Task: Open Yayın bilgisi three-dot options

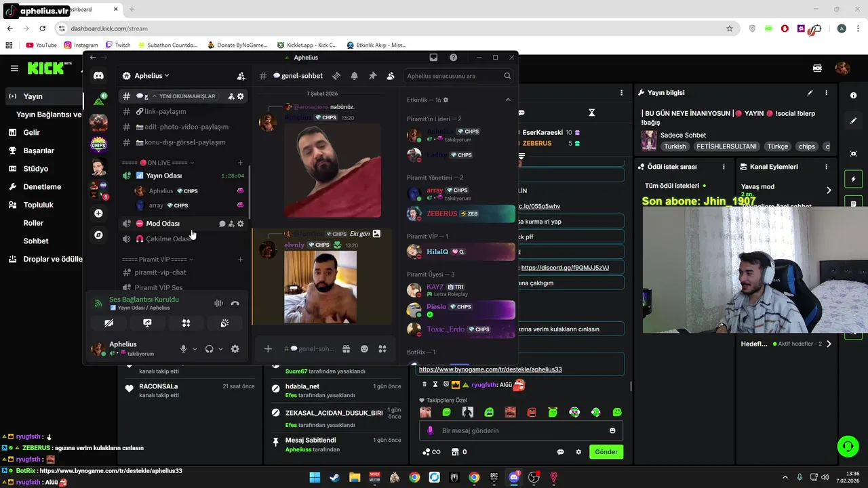Action: (826, 93)
